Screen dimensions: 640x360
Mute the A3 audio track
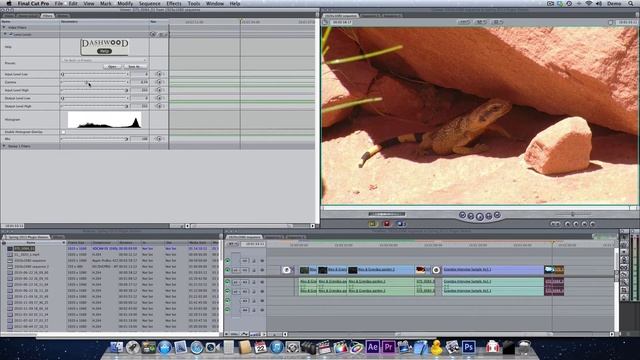tap(227, 301)
